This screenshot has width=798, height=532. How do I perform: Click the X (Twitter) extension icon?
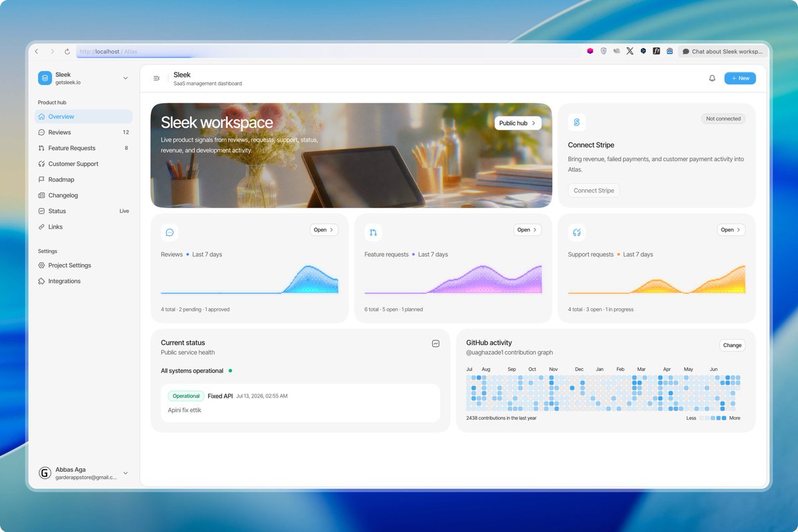[630, 51]
